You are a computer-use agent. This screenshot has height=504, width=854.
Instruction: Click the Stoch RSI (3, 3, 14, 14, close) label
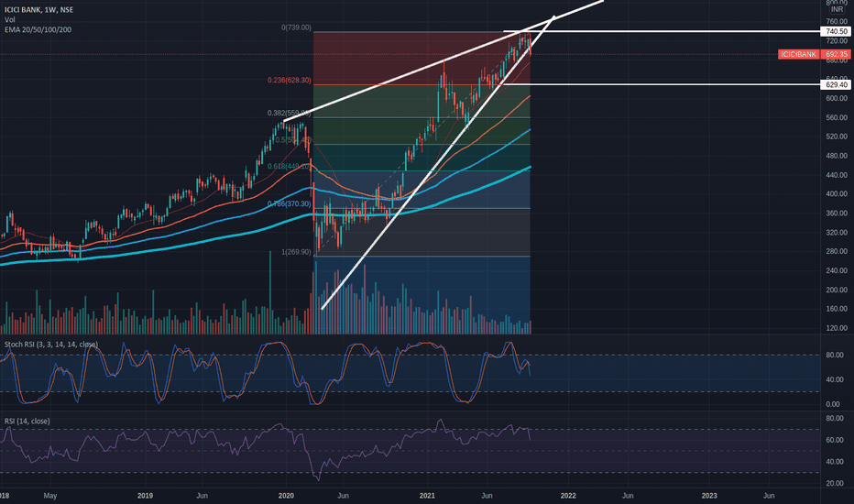click(51, 345)
